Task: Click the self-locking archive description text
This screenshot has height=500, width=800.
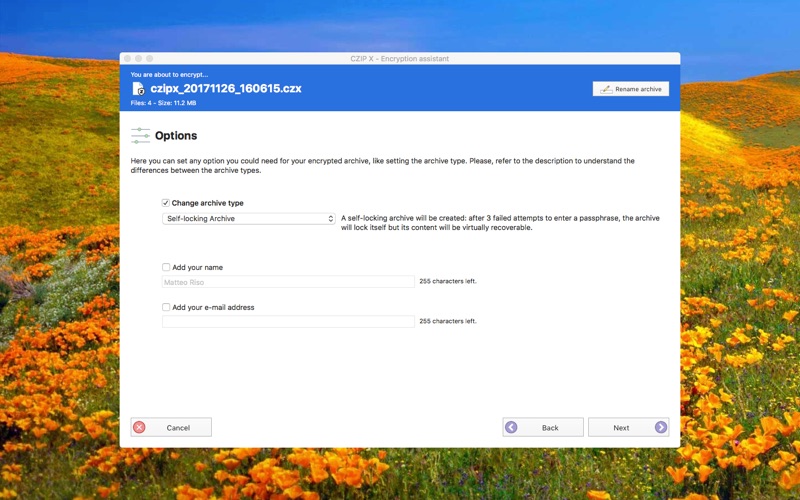Action: [x=500, y=223]
